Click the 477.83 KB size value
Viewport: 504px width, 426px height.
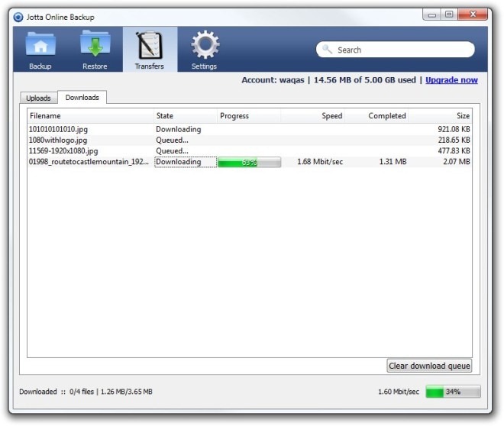[x=454, y=150]
